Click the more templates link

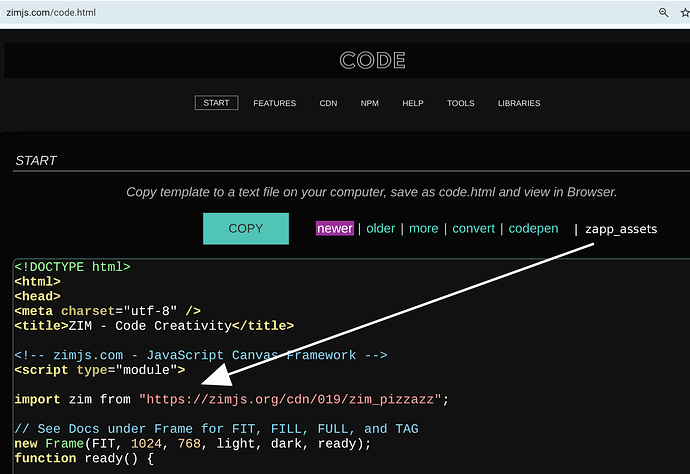[x=424, y=228]
